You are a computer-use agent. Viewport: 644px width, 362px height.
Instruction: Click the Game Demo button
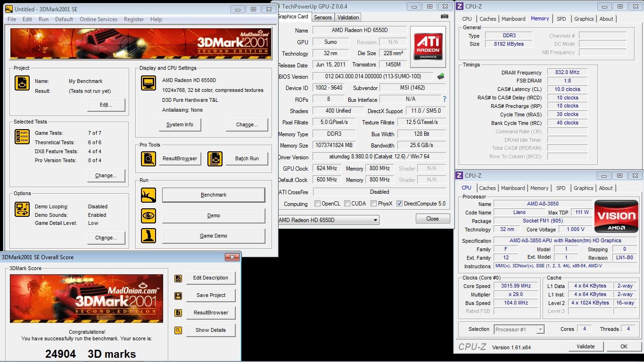[x=214, y=236]
